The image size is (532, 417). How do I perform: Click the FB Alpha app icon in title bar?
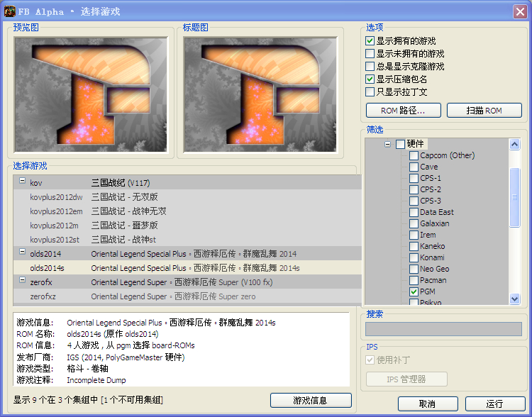pos(9,11)
